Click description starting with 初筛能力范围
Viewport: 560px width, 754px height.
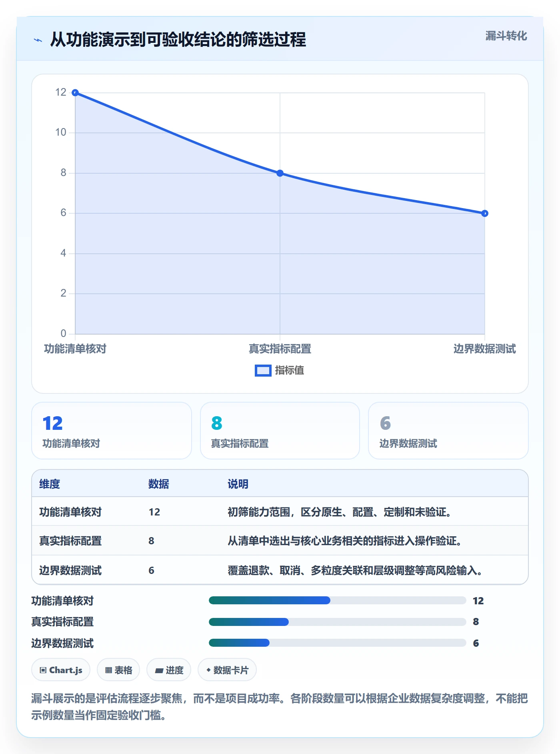[340, 512]
